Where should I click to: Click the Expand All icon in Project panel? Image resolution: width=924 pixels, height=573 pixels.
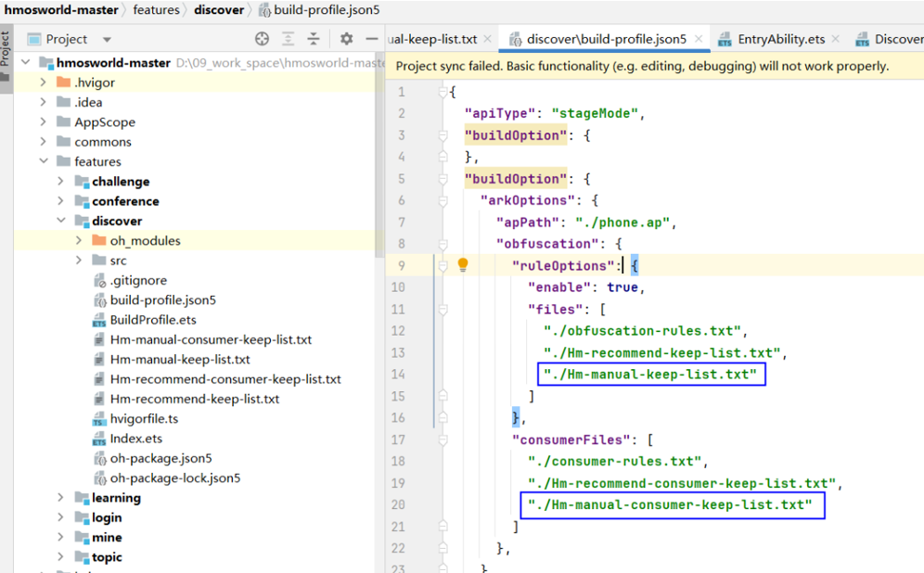[x=289, y=39]
